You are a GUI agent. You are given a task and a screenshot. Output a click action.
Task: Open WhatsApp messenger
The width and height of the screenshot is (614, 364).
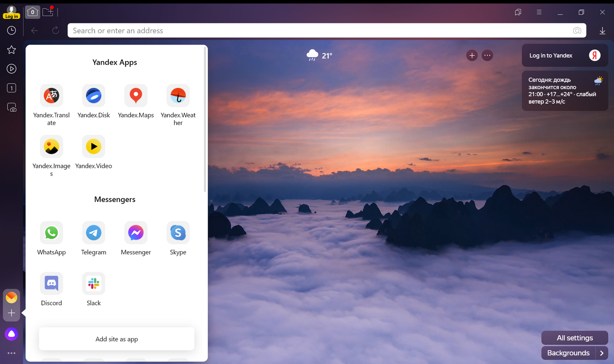coord(51,233)
